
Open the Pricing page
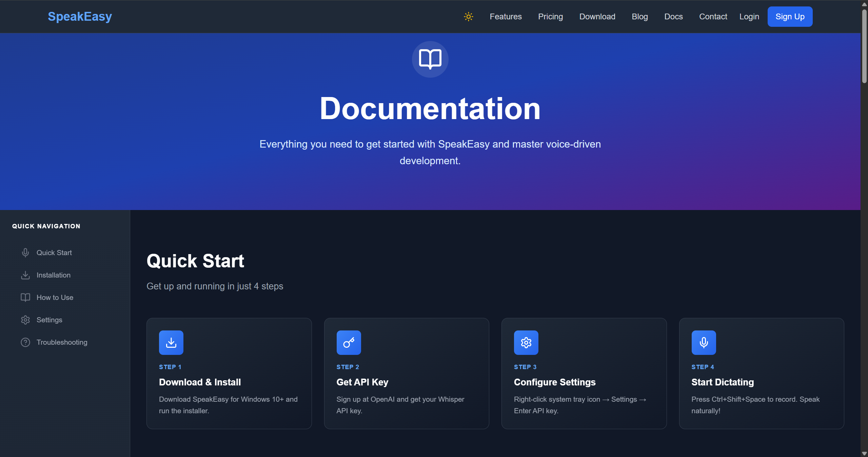550,17
